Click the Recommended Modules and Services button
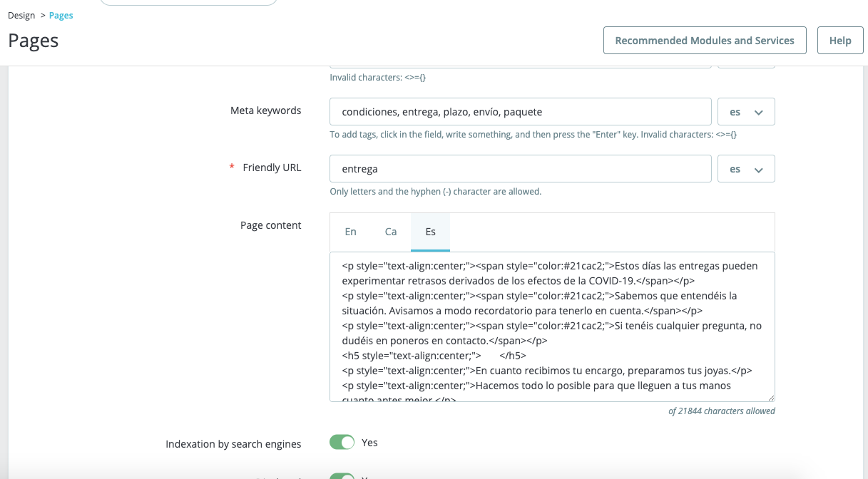Viewport: 868px width, 479px height. pyautogui.click(x=705, y=41)
